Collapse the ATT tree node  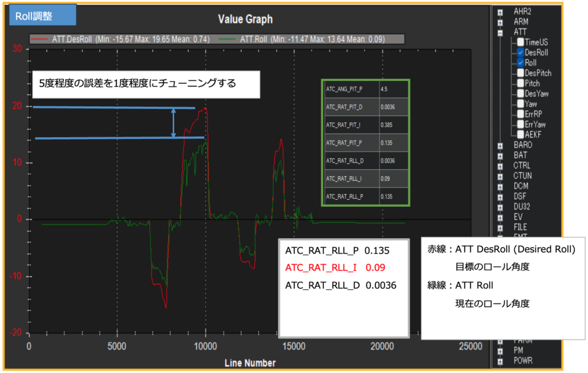click(x=500, y=33)
